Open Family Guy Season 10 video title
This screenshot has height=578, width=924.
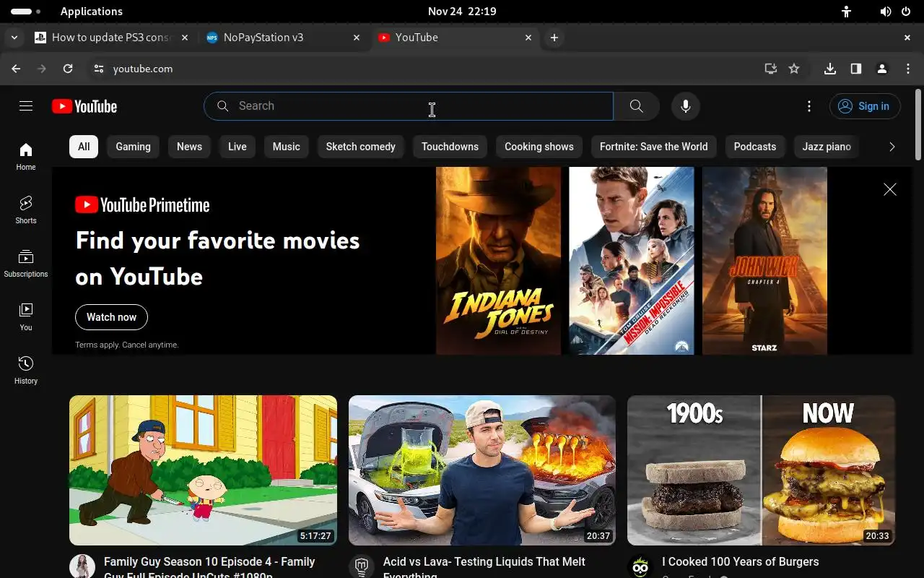pos(209,567)
